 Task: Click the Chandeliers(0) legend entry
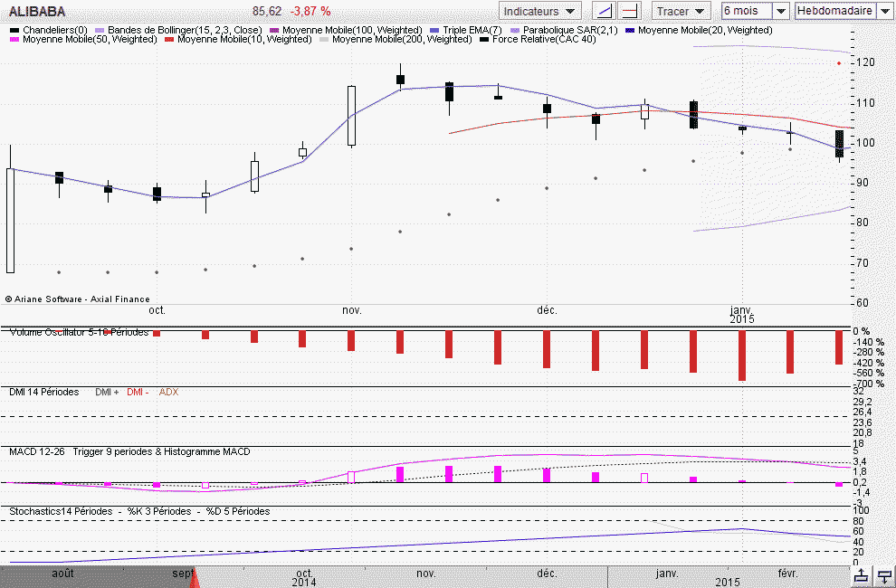point(49,30)
